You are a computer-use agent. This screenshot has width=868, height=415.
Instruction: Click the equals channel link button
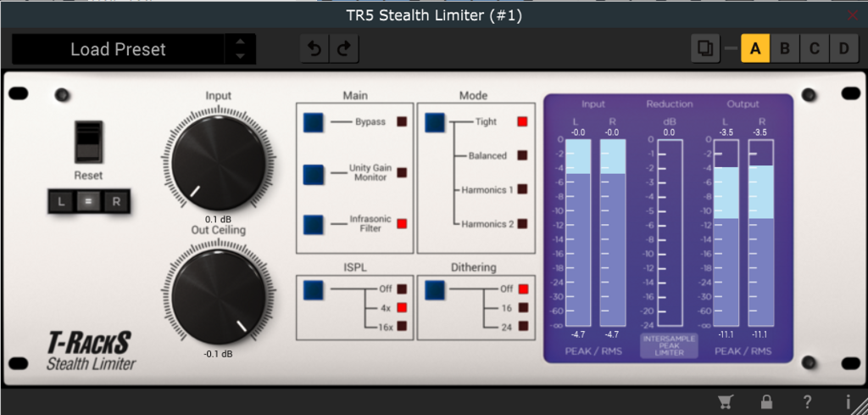(x=88, y=202)
